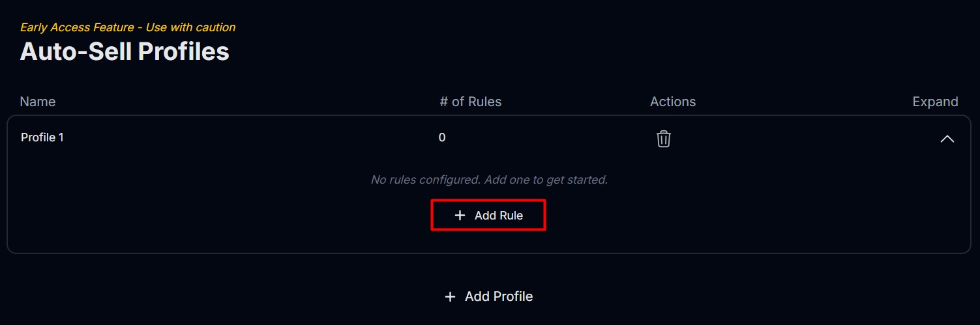Click the Expand column header
Image resolution: width=980 pixels, height=325 pixels.
[x=935, y=102]
